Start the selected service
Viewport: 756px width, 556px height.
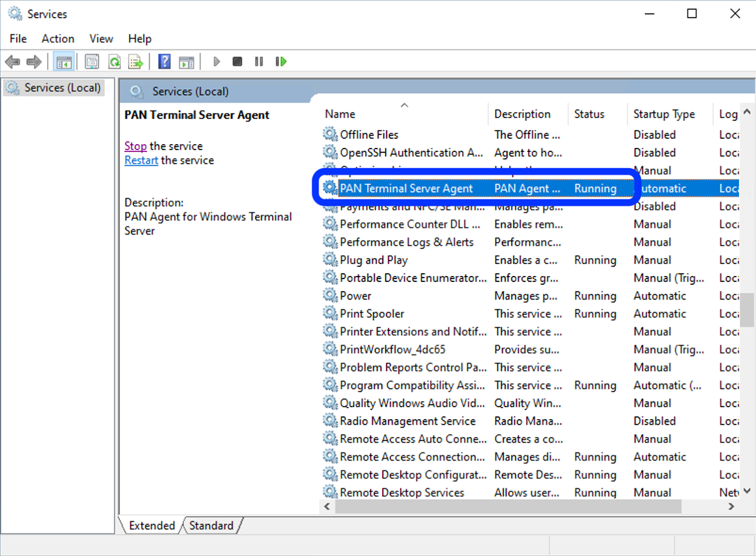(216, 61)
